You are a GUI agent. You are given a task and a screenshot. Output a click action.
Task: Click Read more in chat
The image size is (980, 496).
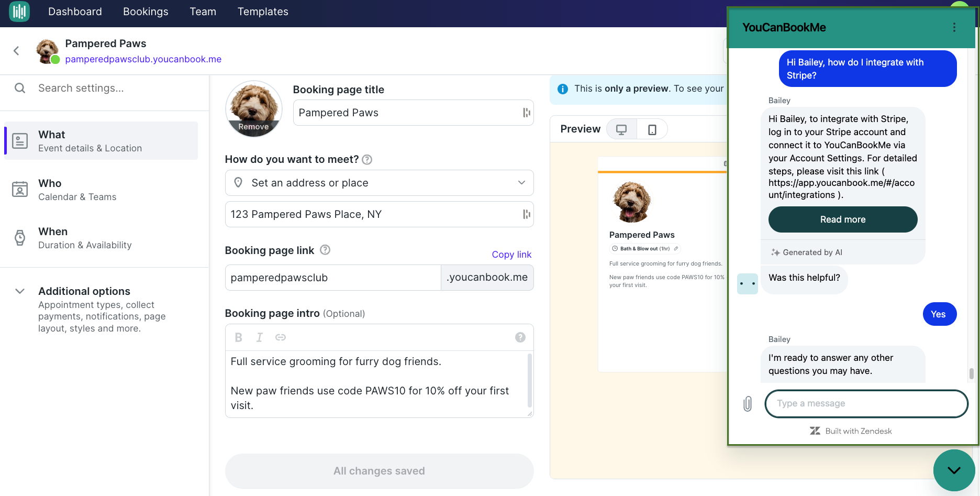coord(842,219)
